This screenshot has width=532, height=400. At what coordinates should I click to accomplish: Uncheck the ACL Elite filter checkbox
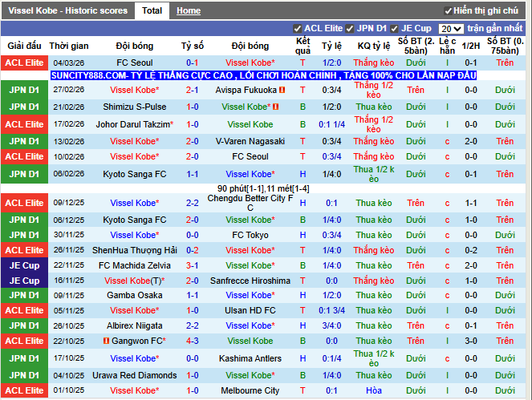pyautogui.click(x=298, y=28)
